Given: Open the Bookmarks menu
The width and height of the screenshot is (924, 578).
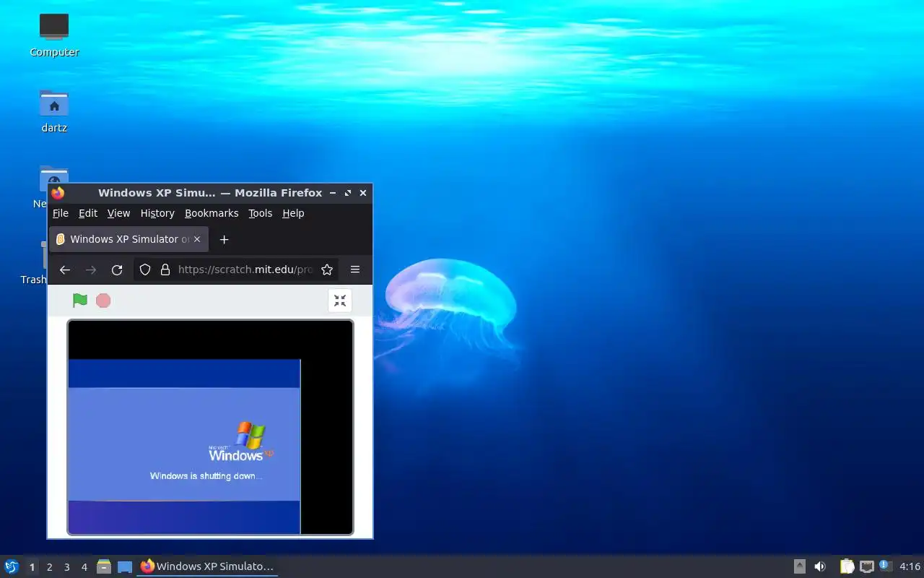Looking at the screenshot, I should (212, 213).
